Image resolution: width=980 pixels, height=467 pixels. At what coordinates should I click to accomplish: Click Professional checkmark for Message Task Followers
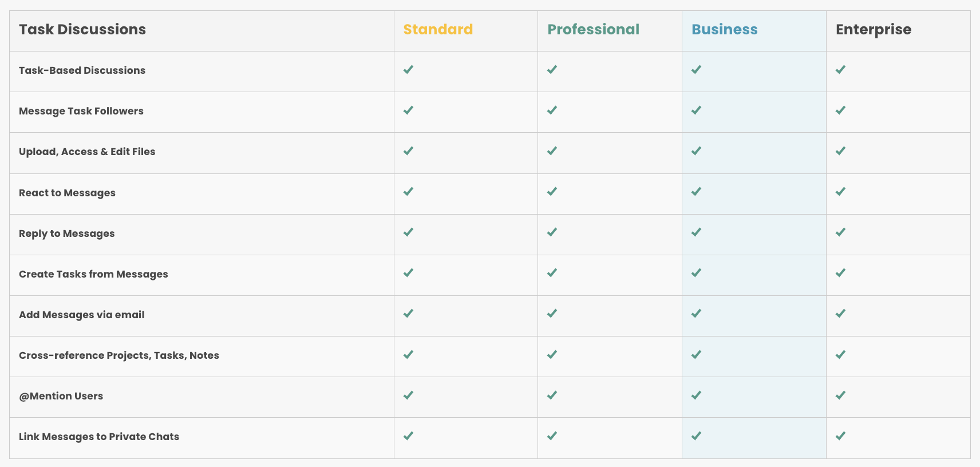click(552, 110)
